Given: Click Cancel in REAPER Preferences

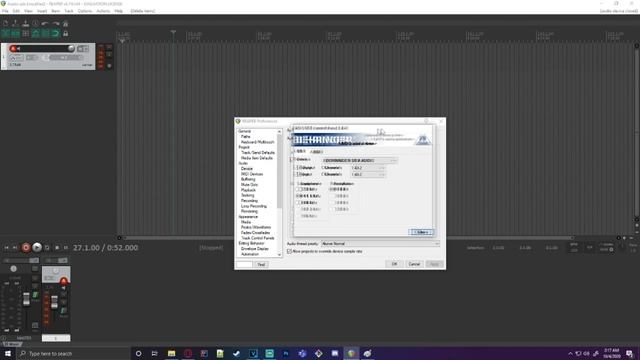Looking at the screenshot, I should coord(414,264).
